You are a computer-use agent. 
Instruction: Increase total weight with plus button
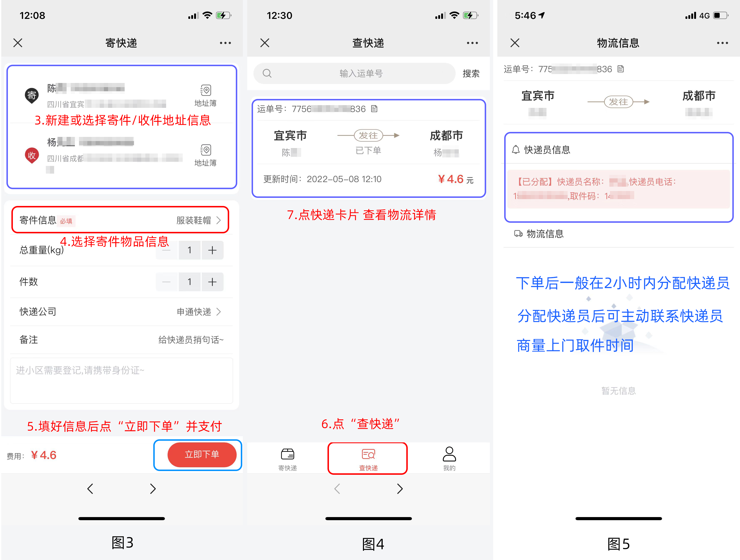click(x=212, y=250)
